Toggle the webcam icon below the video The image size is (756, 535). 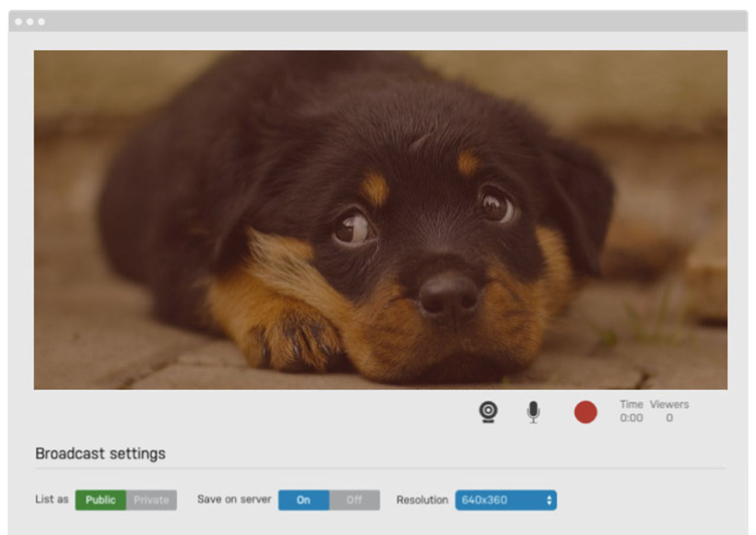(x=488, y=412)
